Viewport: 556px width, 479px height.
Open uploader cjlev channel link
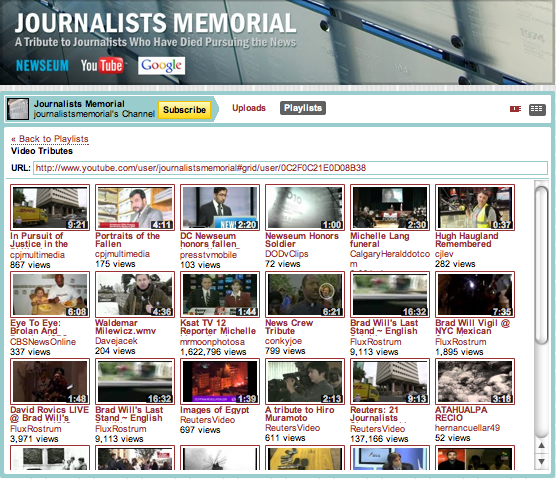444,254
